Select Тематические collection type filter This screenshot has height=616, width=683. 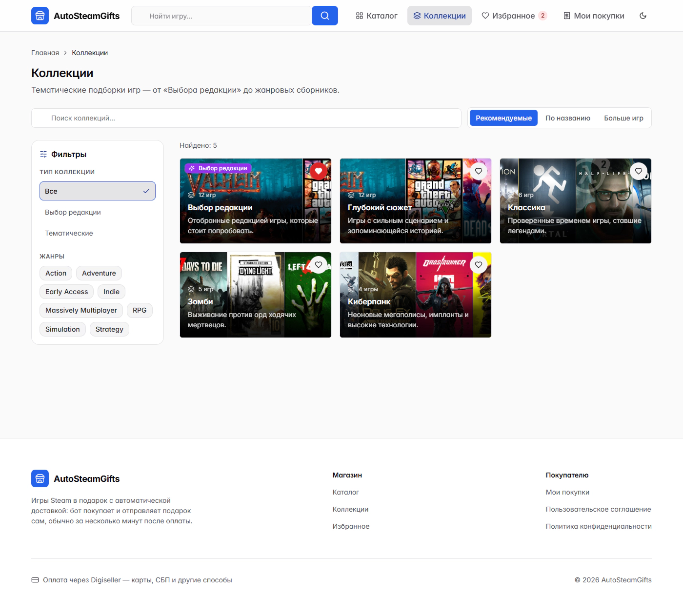click(98, 233)
